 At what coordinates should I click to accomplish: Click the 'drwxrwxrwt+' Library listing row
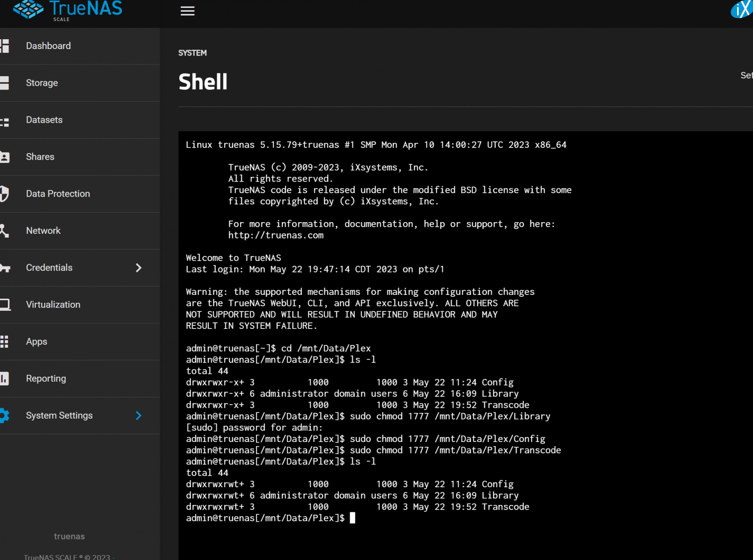tap(352, 496)
